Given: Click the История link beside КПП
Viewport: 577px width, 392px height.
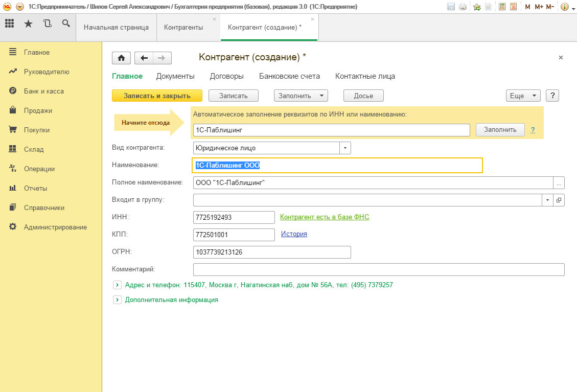Looking at the screenshot, I should 294,234.
